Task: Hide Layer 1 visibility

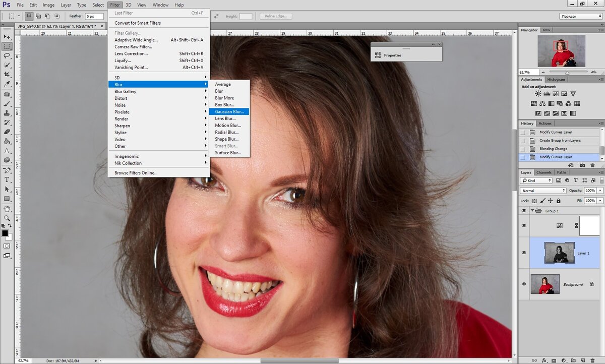Action: click(x=524, y=253)
